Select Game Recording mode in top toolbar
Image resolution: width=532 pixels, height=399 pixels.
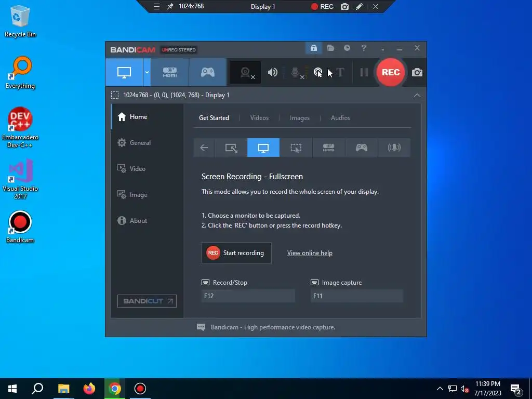[x=208, y=72]
